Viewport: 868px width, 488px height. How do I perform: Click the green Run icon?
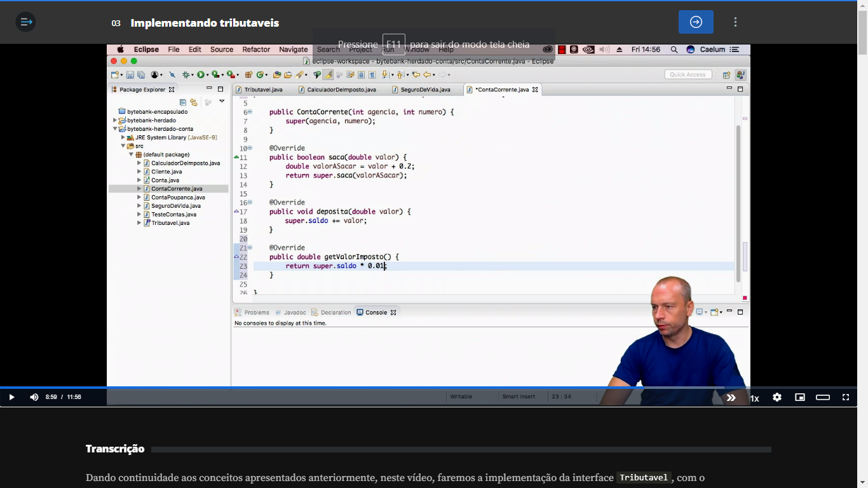(x=201, y=75)
